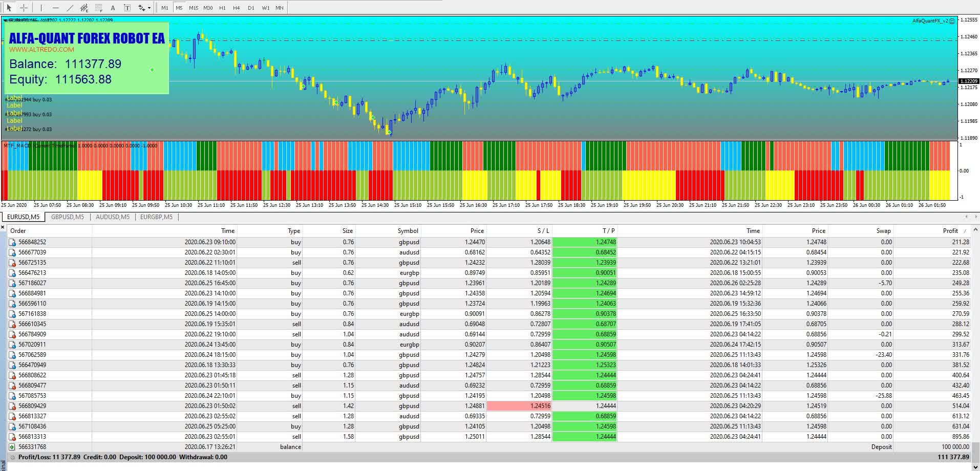Switch the chart timeframe to M1
Viewport: 980px width, 471px height.
pyautogui.click(x=164, y=8)
